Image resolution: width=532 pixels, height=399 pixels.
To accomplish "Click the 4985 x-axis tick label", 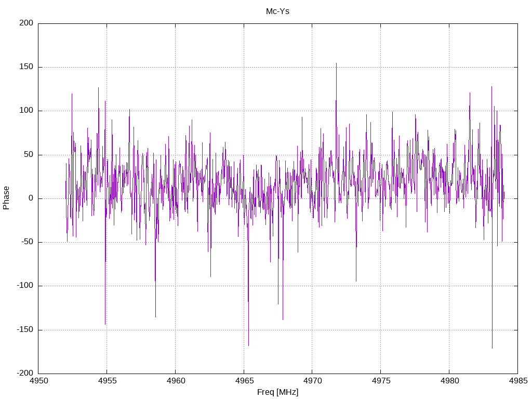I will [x=518, y=381].
